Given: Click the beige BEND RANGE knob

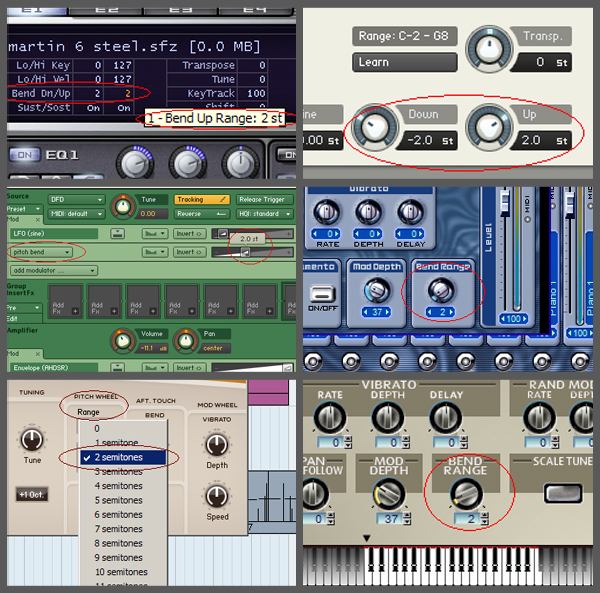Looking at the screenshot, I should [x=466, y=494].
